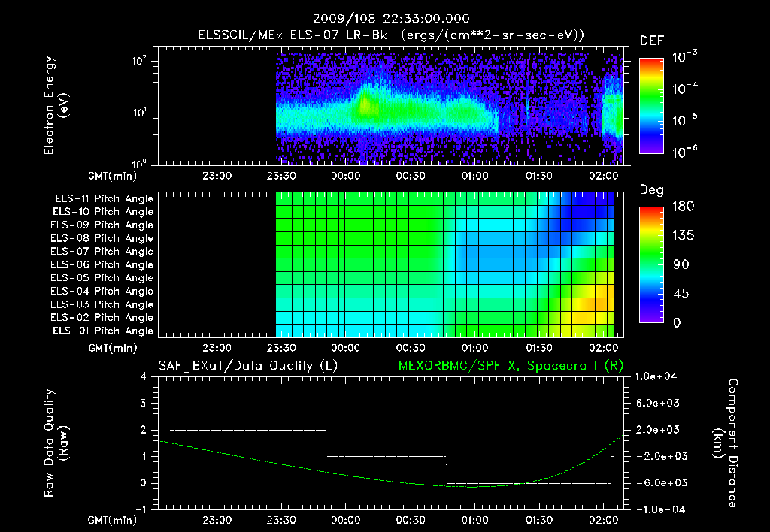Click the '01:30' tick of the pitch angle panel

pyautogui.click(x=539, y=349)
